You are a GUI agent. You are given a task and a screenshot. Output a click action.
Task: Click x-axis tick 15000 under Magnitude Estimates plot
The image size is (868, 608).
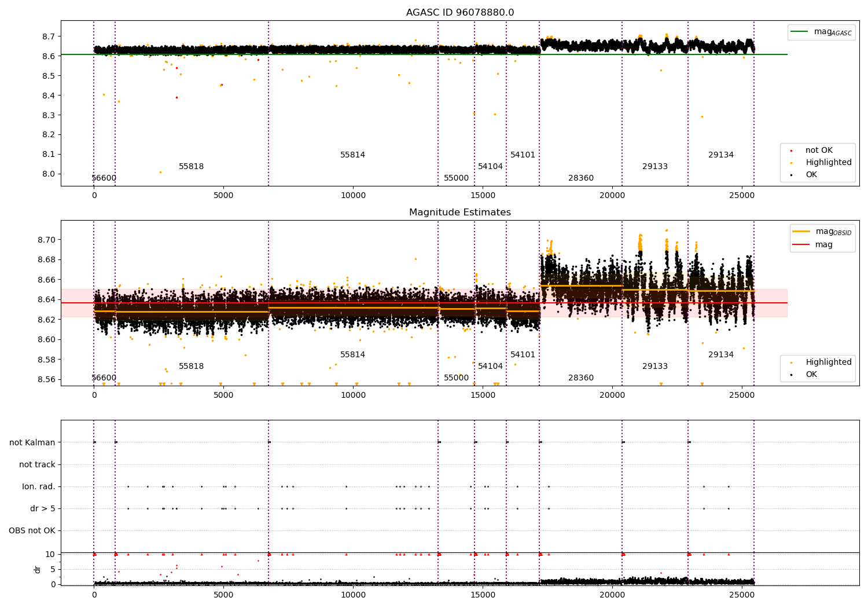point(483,395)
